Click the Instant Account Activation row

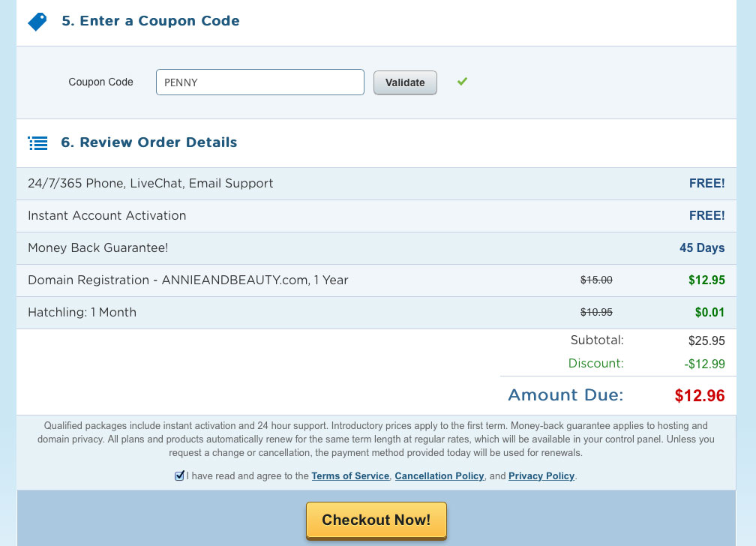tap(376, 215)
